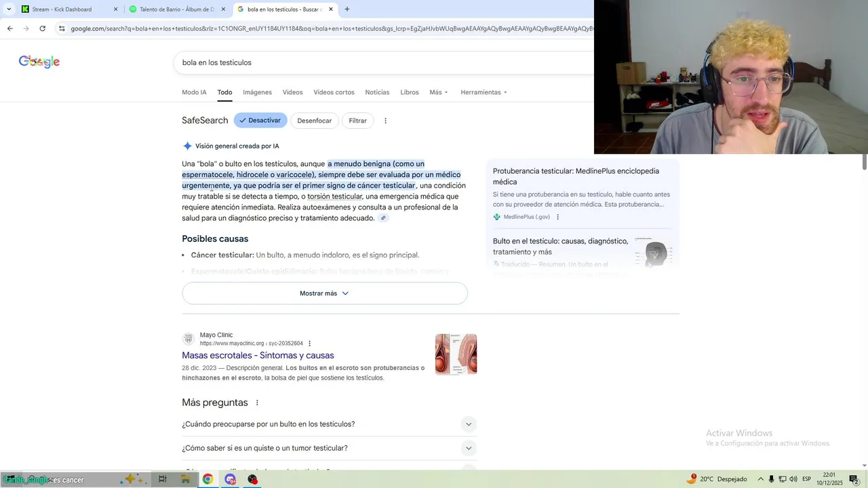This screenshot has height=488, width=868.
Task: Reload the Google search page
Action: click(42, 28)
